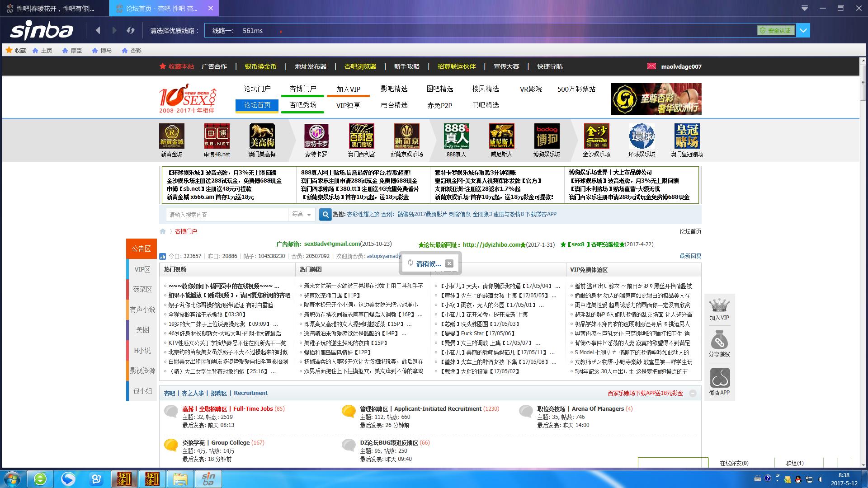868x488 pixels.
Task: Click the browser back arrow
Action: click(x=98, y=30)
